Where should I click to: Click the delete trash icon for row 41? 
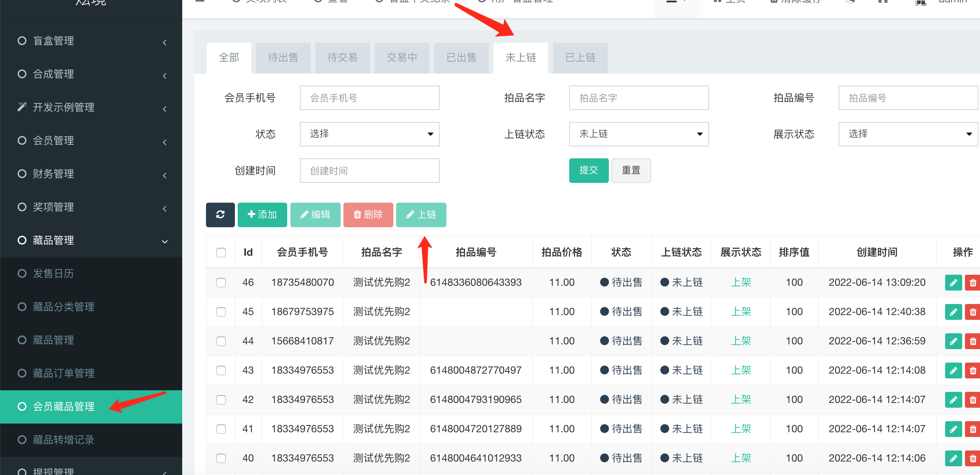[972, 429]
